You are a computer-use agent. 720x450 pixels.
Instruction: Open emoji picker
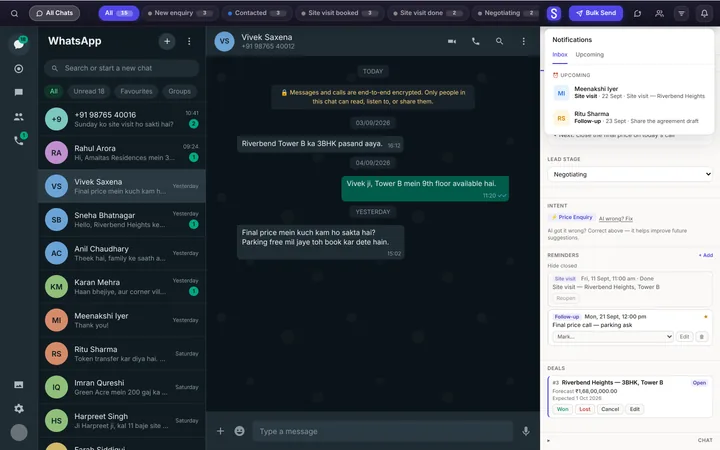[x=239, y=431]
